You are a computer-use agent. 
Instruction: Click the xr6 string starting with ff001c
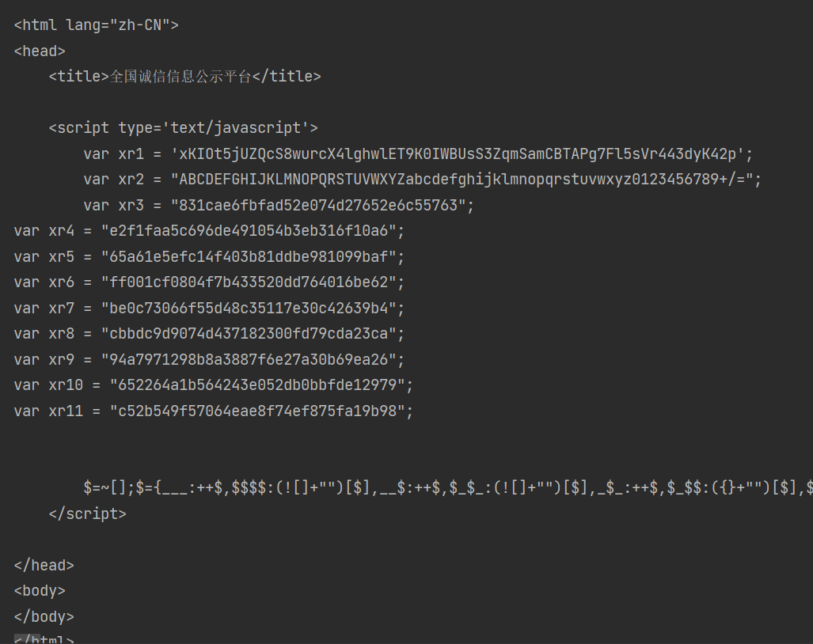(249, 282)
